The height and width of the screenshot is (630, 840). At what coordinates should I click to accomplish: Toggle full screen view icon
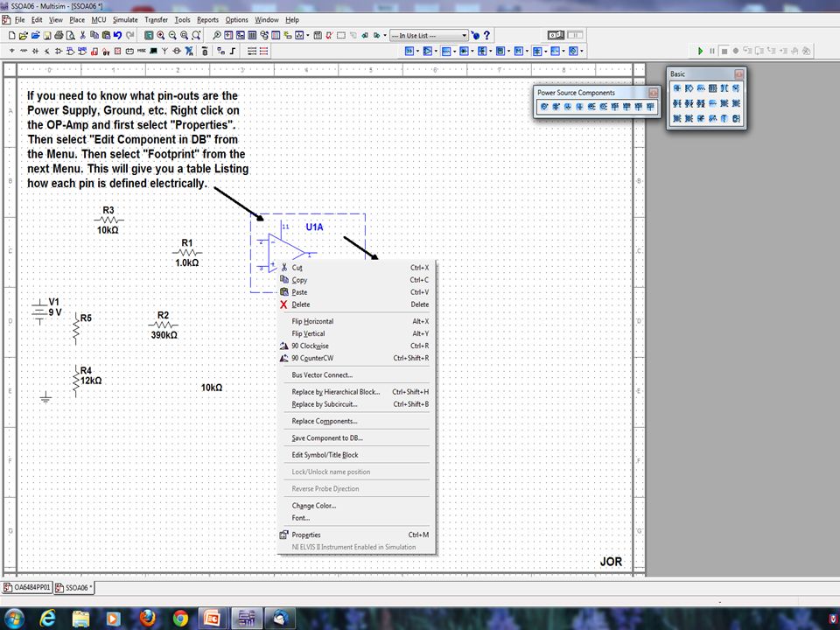[149, 35]
